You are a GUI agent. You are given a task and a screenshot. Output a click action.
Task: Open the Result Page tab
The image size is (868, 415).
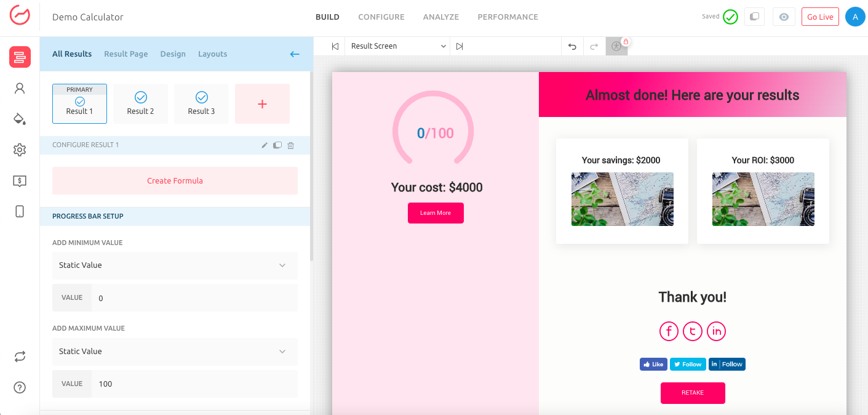(126, 54)
